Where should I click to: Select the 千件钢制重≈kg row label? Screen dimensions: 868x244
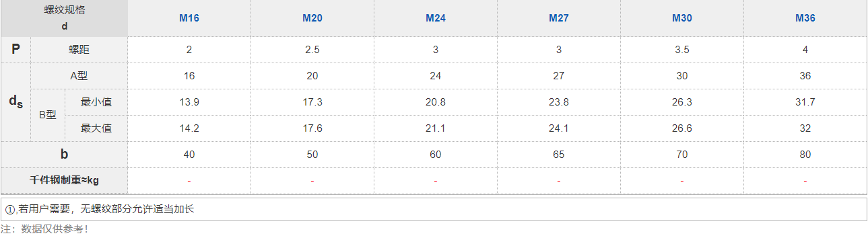coord(64,181)
